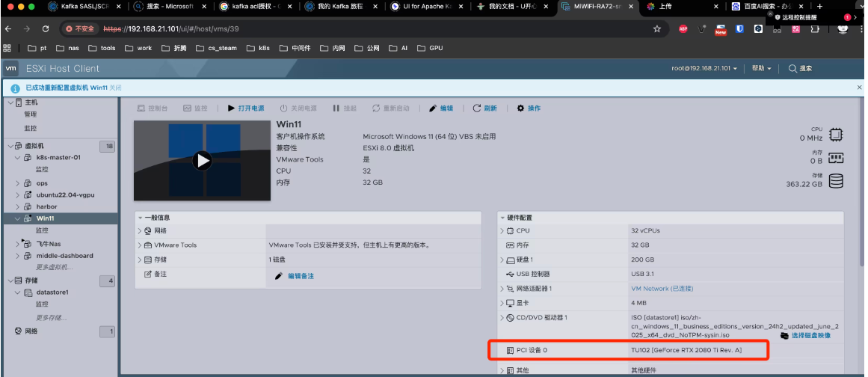This screenshot has width=868, height=377.
Task: Expand the CPU hardware row
Action: point(502,231)
